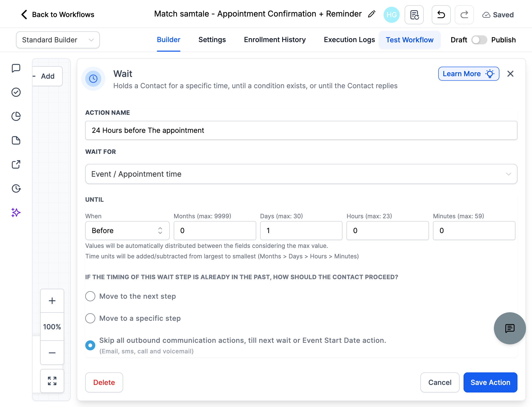Click the Save Action button

pos(490,382)
